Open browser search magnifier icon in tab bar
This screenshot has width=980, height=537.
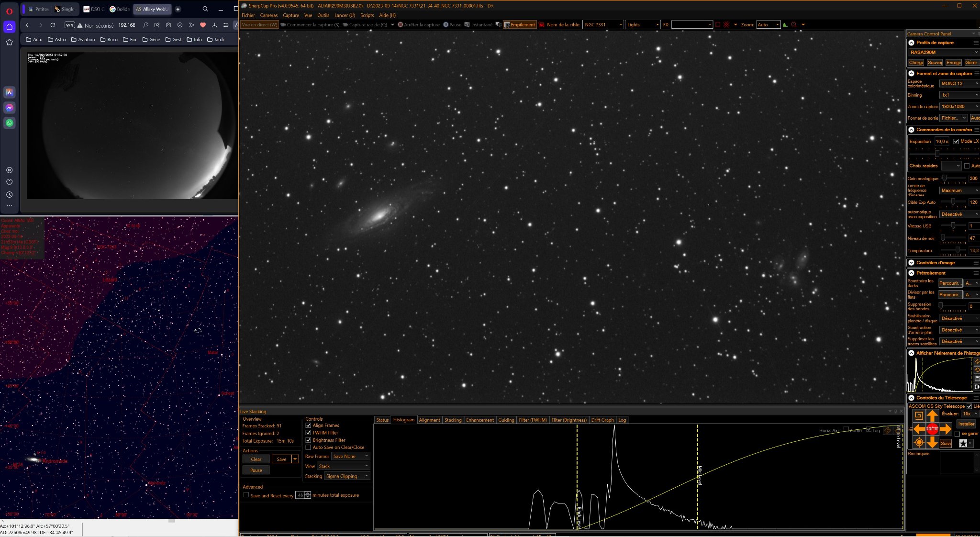point(205,9)
